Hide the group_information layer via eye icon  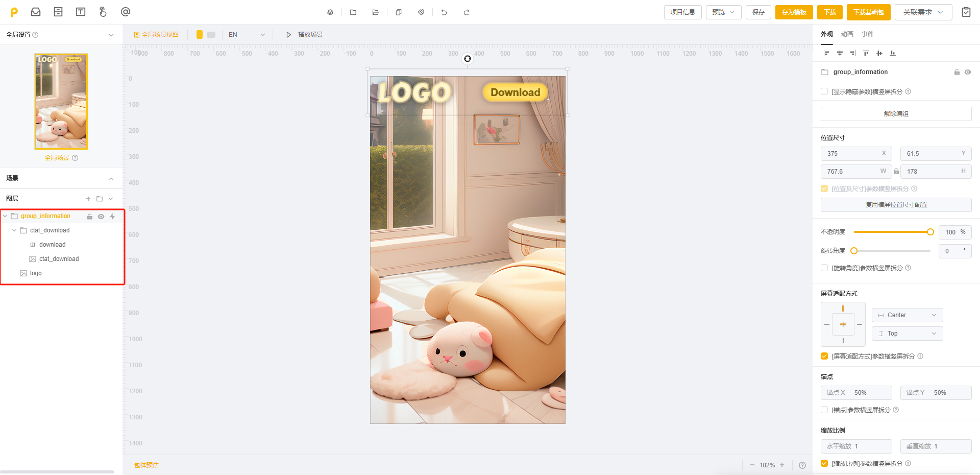tap(101, 217)
